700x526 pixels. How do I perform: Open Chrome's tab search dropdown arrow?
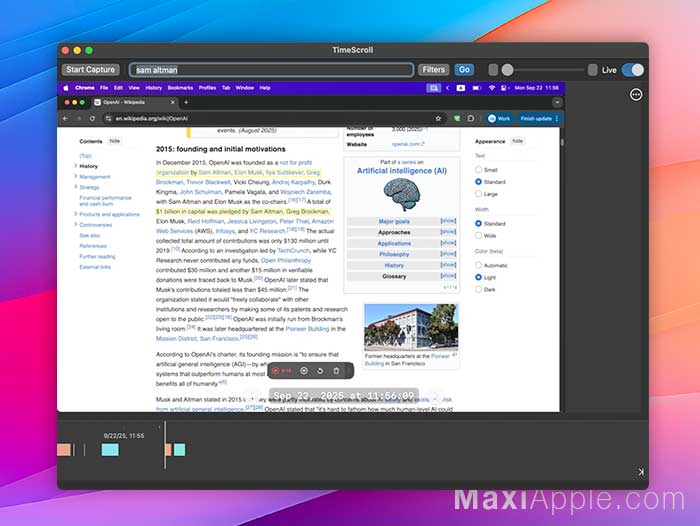coord(557,102)
